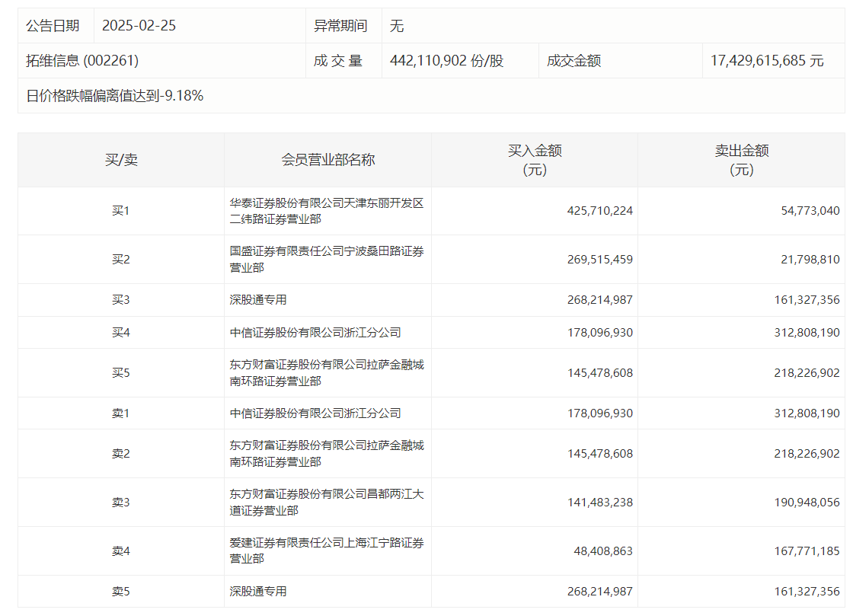Image resolution: width=853 pixels, height=616 pixels.
Task: Click the 异常期间 label
Action: point(340,26)
